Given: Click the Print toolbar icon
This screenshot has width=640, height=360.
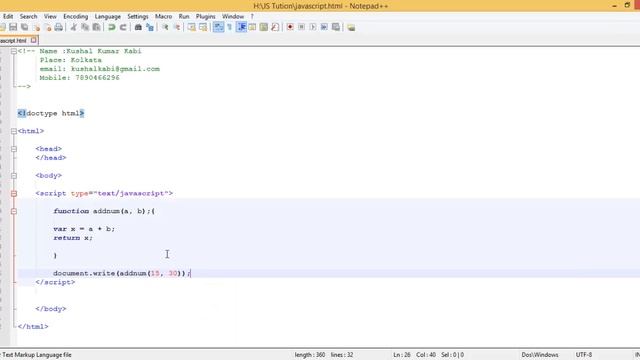Looking at the screenshot, I should click(59, 27).
